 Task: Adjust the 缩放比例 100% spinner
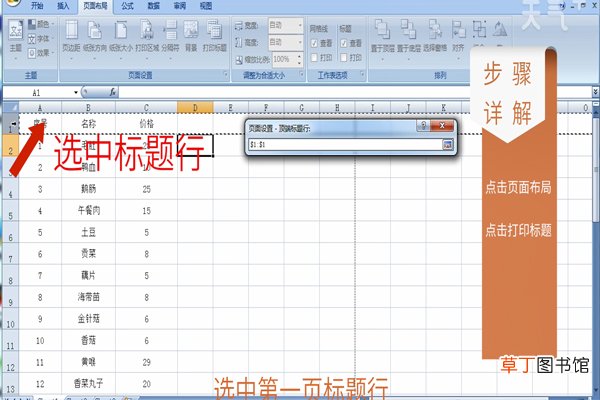click(300, 59)
